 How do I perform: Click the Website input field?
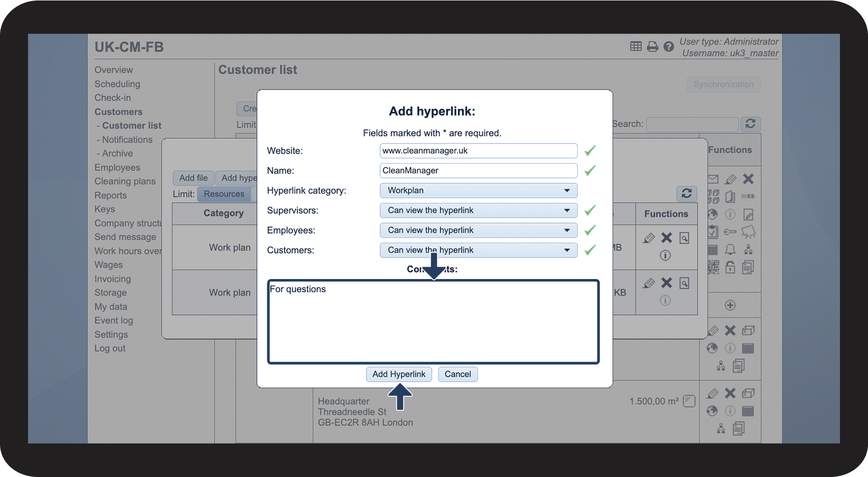click(478, 151)
